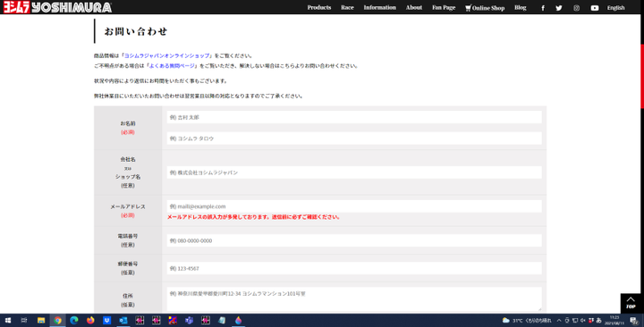
Task: Open the notepad-style taskbar icon
Action: coord(222,321)
